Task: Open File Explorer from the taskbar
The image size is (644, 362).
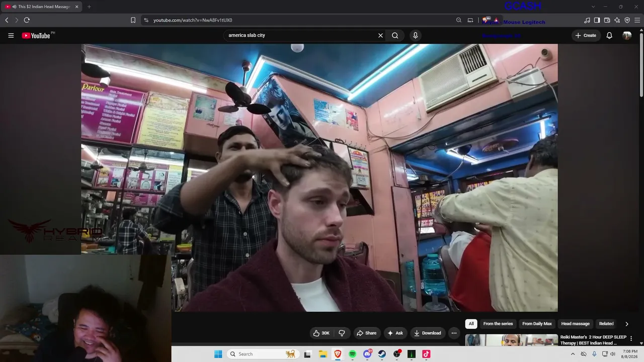Action: pos(323,354)
